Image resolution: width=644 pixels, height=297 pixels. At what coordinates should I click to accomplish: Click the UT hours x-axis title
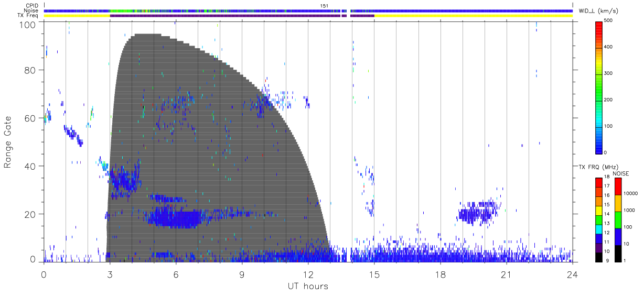(308, 286)
